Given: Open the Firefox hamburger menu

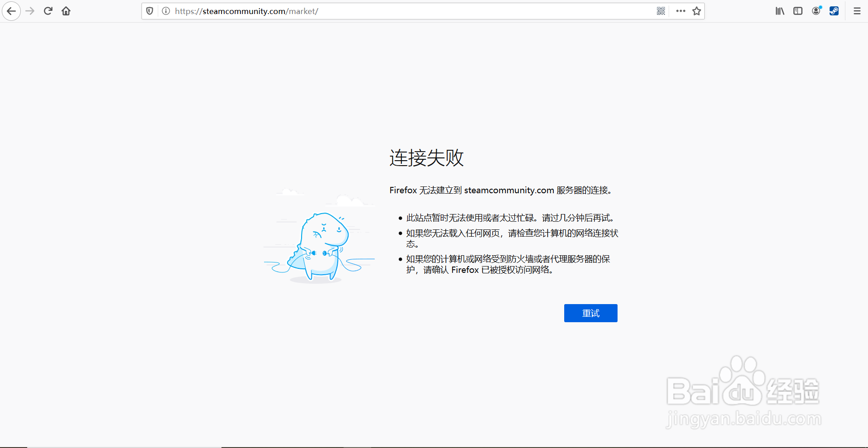Looking at the screenshot, I should (857, 11).
